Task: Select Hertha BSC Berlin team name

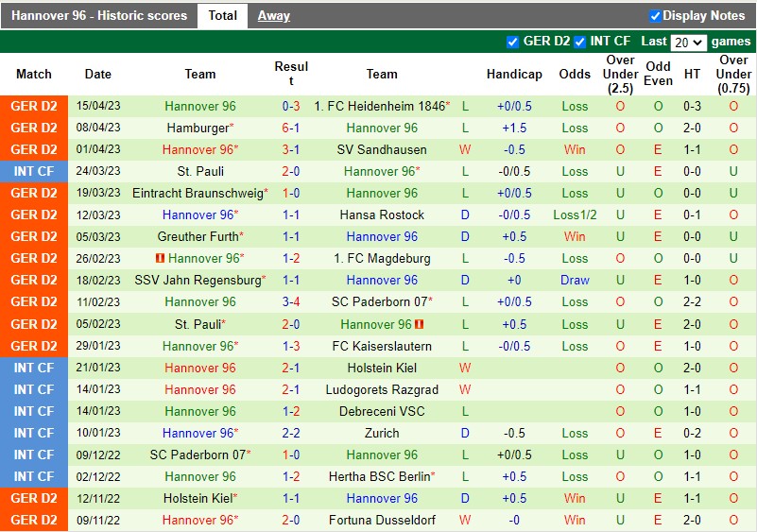Action: (380, 476)
